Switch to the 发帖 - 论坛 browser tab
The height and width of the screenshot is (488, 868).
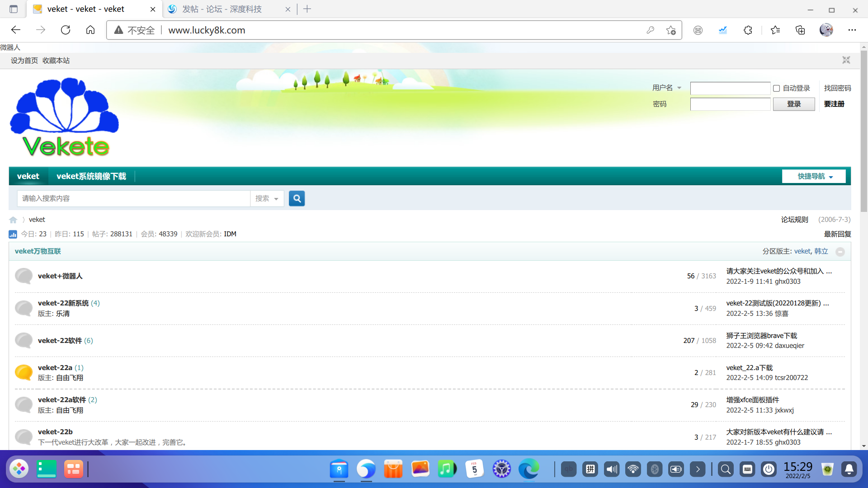222,9
